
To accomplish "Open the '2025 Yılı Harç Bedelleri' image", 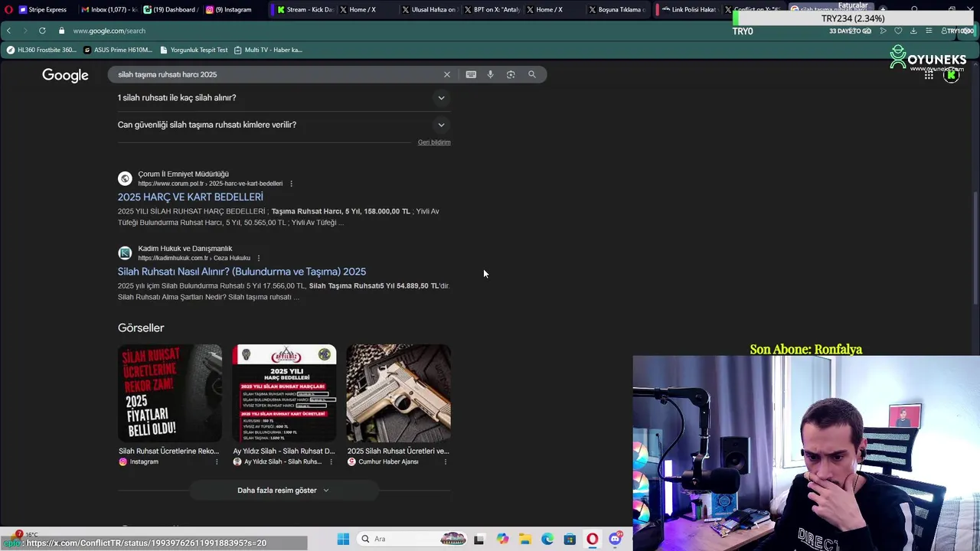I will click(x=284, y=393).
